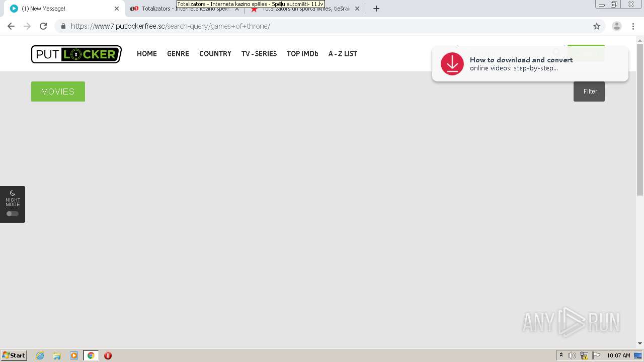Click the scrollbar down arrow
The image size is (644, 362).
click(x=640, y=343)
